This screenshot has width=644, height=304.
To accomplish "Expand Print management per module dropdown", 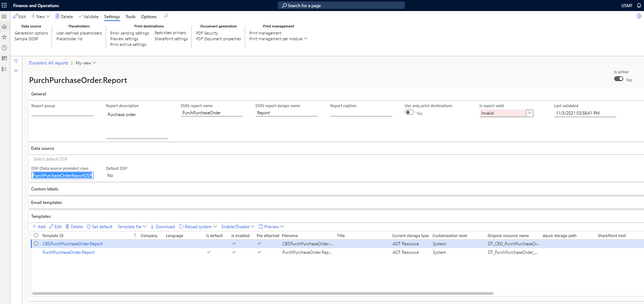I will coord(278,39).
